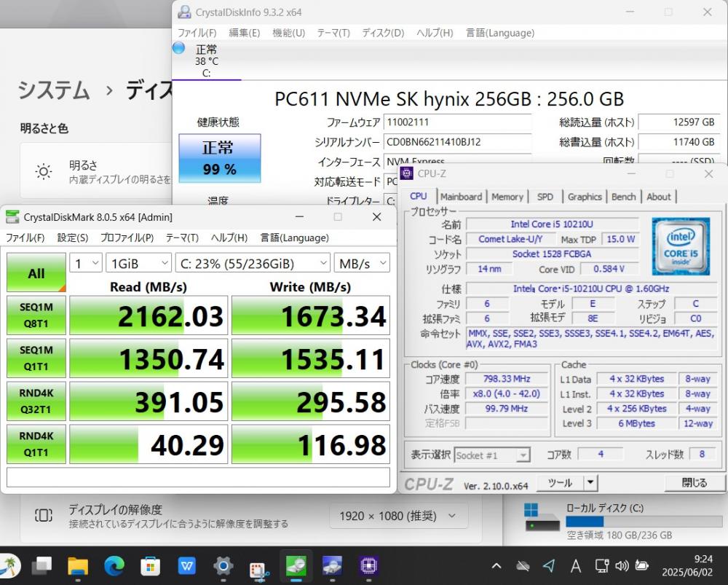
Task: Switch to the Graphics tab in CPU-Z
Action: click(x=585, y=197)
